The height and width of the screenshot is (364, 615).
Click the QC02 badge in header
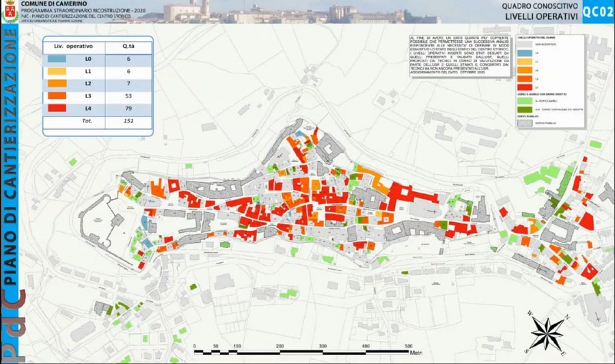[597, 12]
